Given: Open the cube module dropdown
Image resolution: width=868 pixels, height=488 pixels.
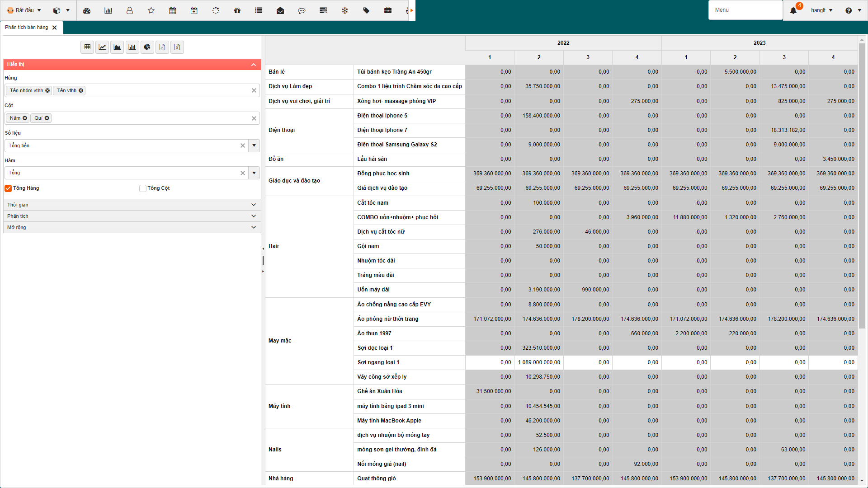Looking at the screenshot, I should [x=61, y=10].
